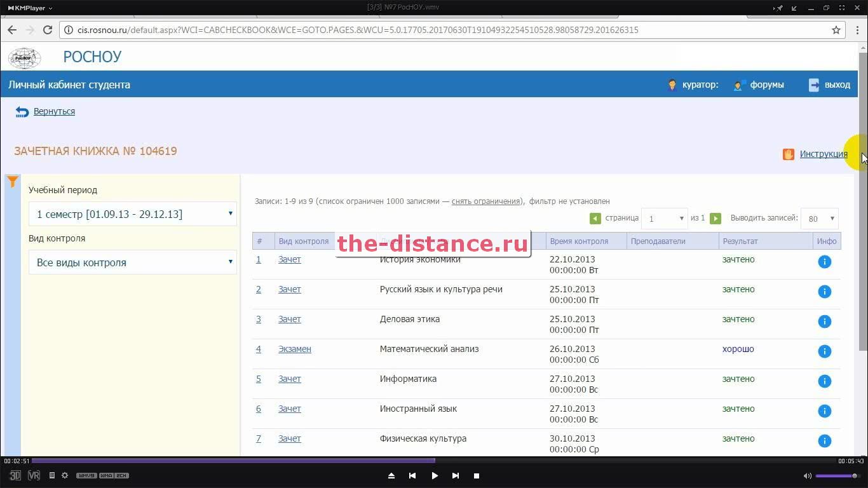Screen dimensions: 868x488
Task: Open record number 7 link
Action: click(259, 438)
